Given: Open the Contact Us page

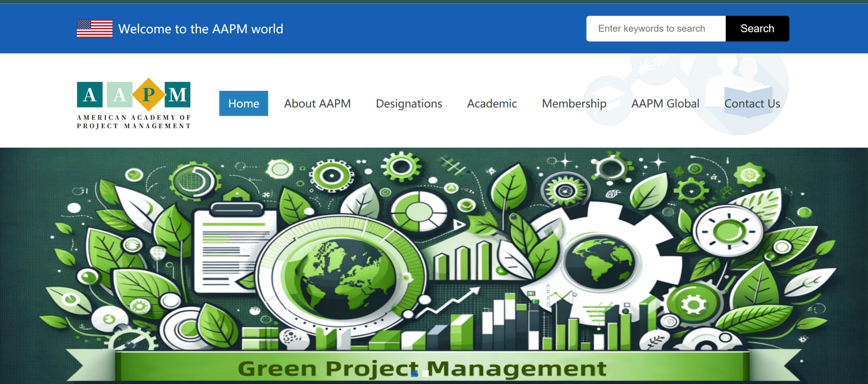Looking at the screenshot, I should [752, 104].
